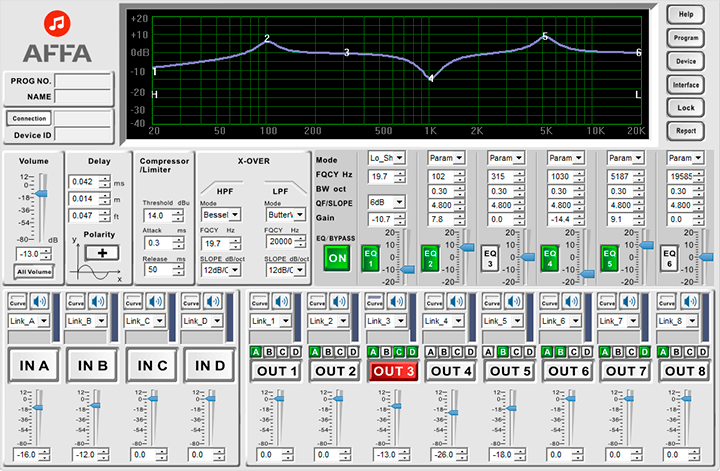Open the EQ 1 Lo_Sh mode dropdown
The image size is (720, 471).
click(386, 158)
